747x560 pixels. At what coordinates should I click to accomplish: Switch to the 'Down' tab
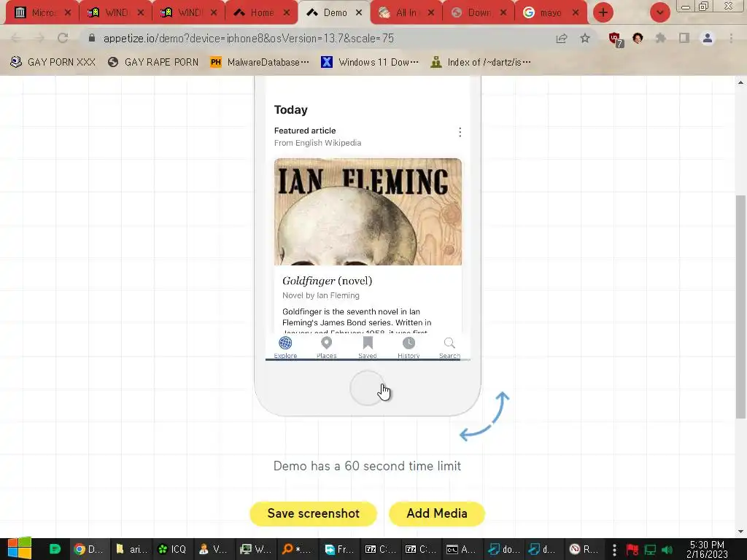pos(479,13)
